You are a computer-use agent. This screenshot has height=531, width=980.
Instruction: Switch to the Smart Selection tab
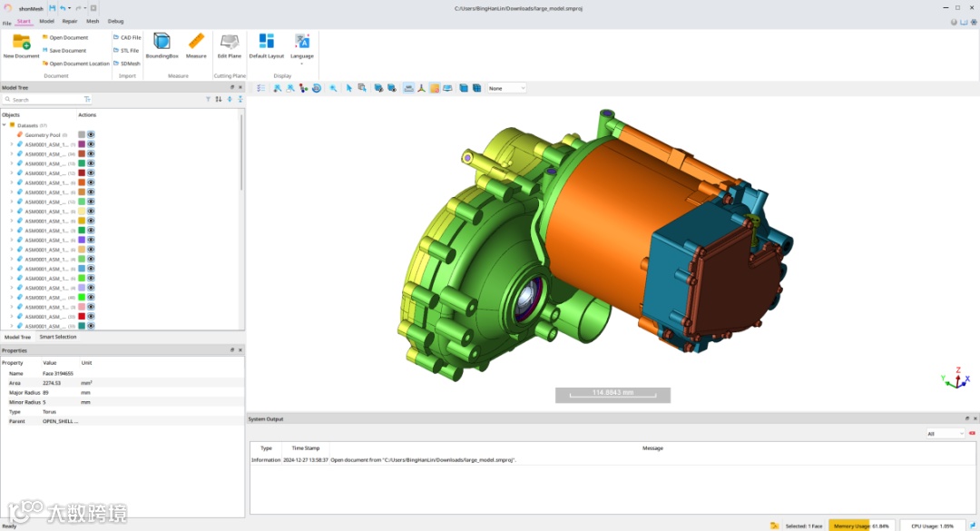coord(57,337)
